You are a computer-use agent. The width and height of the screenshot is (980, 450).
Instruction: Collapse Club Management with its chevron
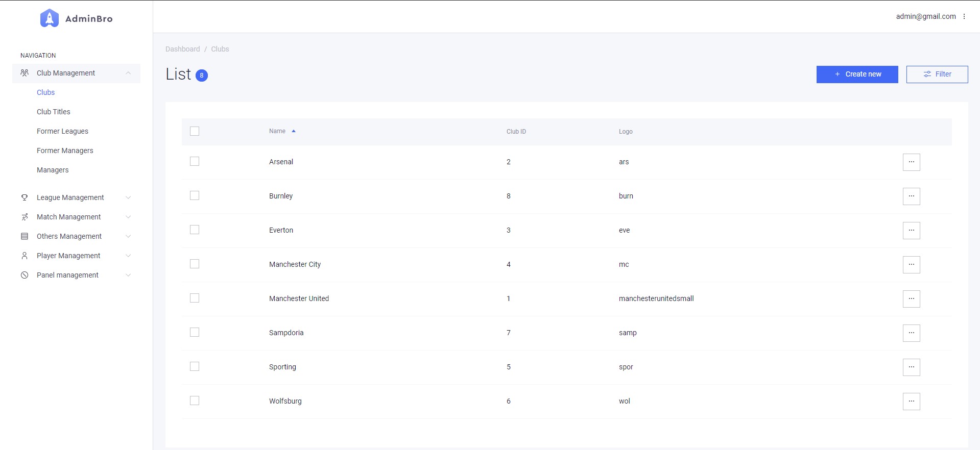(128, 73)
